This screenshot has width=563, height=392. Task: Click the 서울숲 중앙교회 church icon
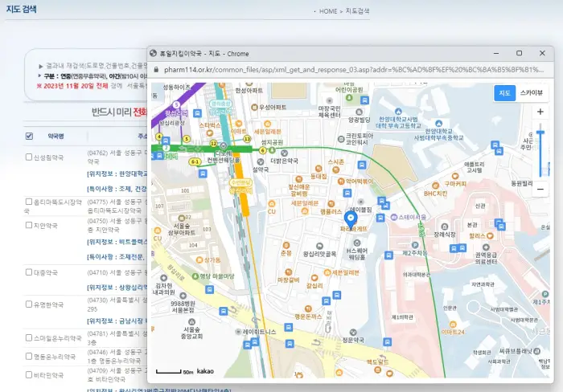pyautogui.click(x=191, y=322)
